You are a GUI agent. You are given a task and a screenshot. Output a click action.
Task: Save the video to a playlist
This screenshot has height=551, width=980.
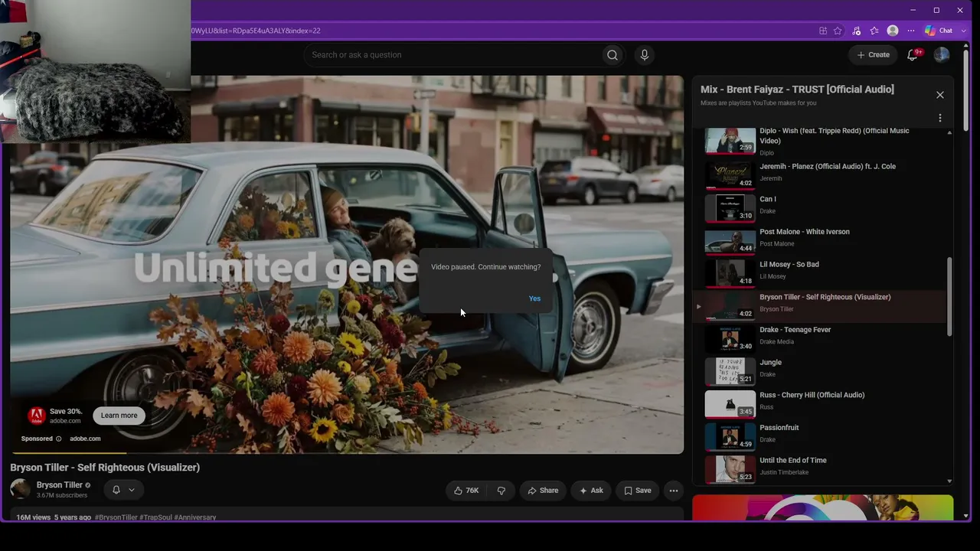pyautogui.click(x=638, y=491)
